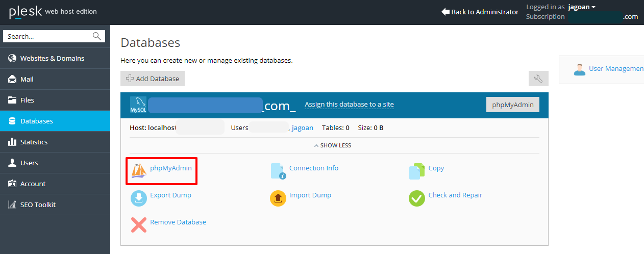
Task: Open the jagoan user link
Action: point(303,128)
